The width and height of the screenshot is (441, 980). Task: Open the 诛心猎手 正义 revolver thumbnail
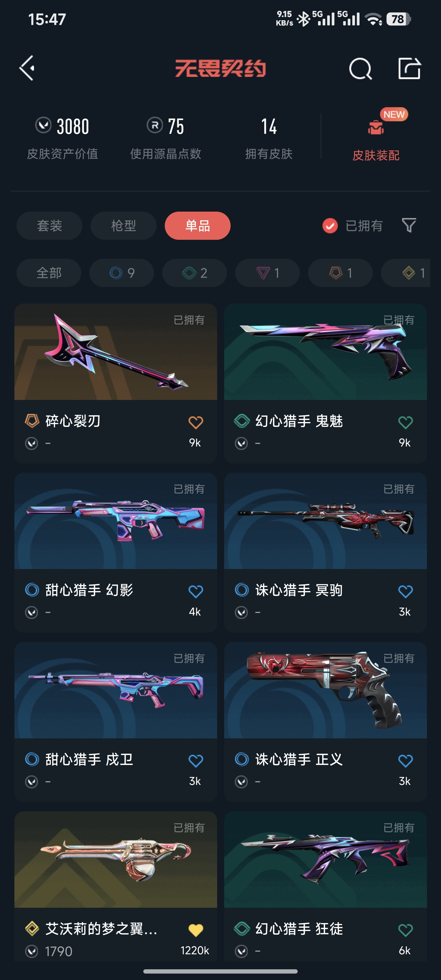(325, 690)
